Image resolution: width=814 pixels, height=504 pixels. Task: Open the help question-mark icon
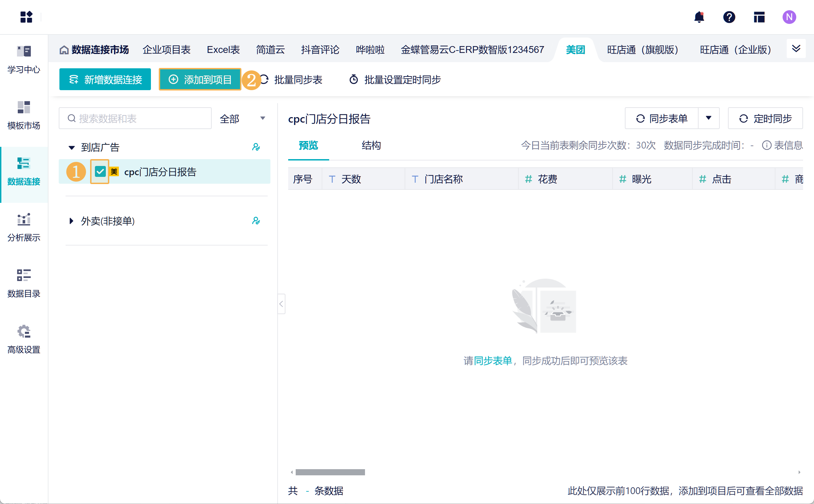[729, 17]
